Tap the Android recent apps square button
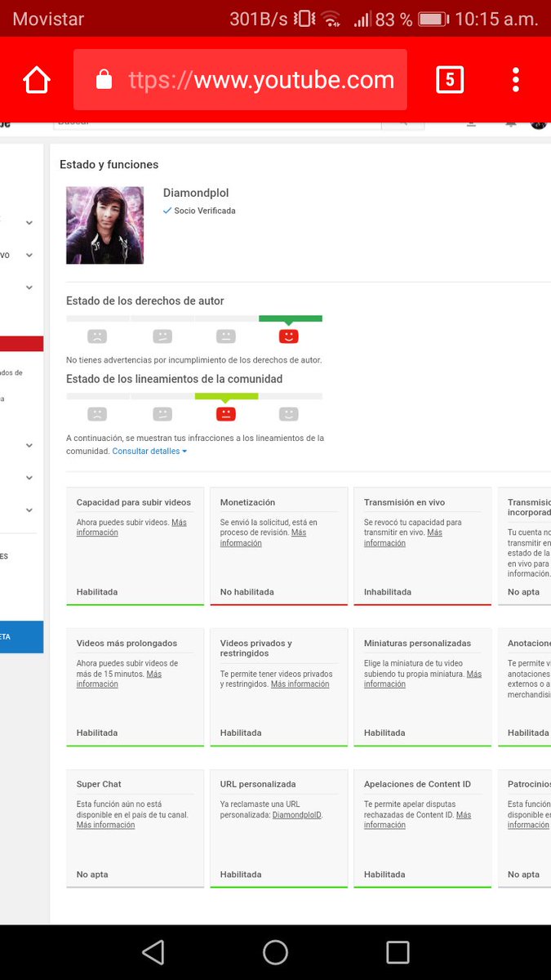Screen dimensions: 551x980 point(398,952)
